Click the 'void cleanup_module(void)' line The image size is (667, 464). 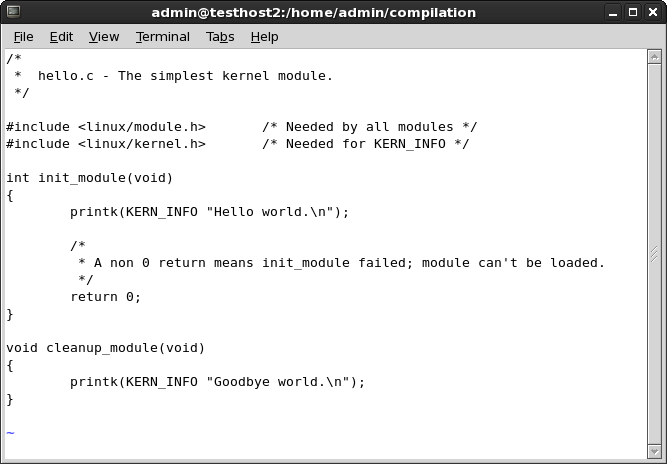click(105, 348)
